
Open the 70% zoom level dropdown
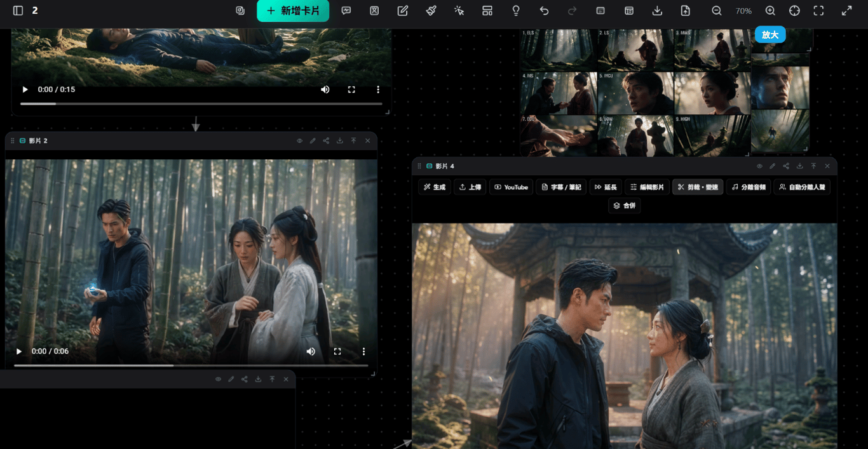pyautogui.click(x=743, y=11)
